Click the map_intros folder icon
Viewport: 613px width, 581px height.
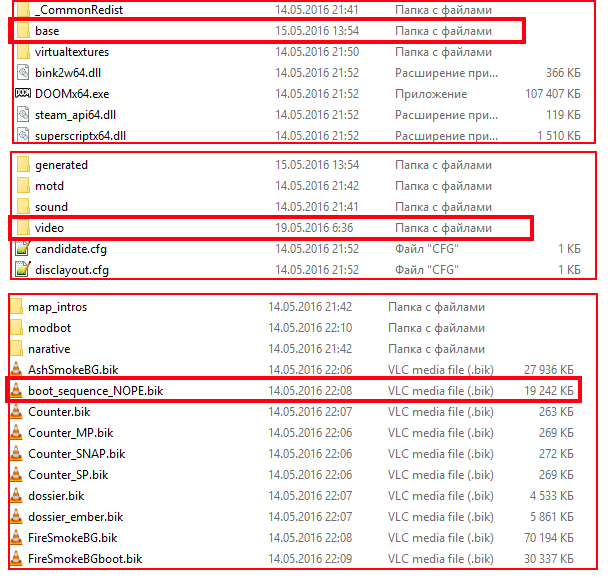coord(16,307)
